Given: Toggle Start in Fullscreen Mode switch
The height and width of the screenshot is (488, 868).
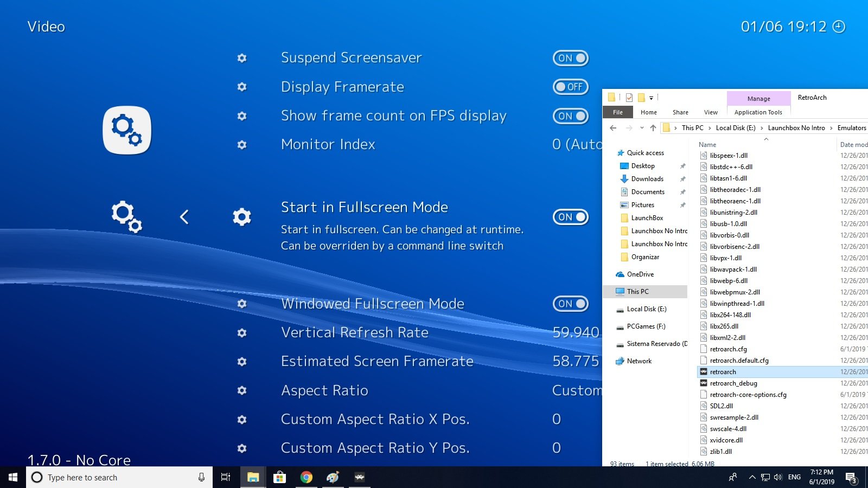Looking at the screenshot, I should pos(571,217).
